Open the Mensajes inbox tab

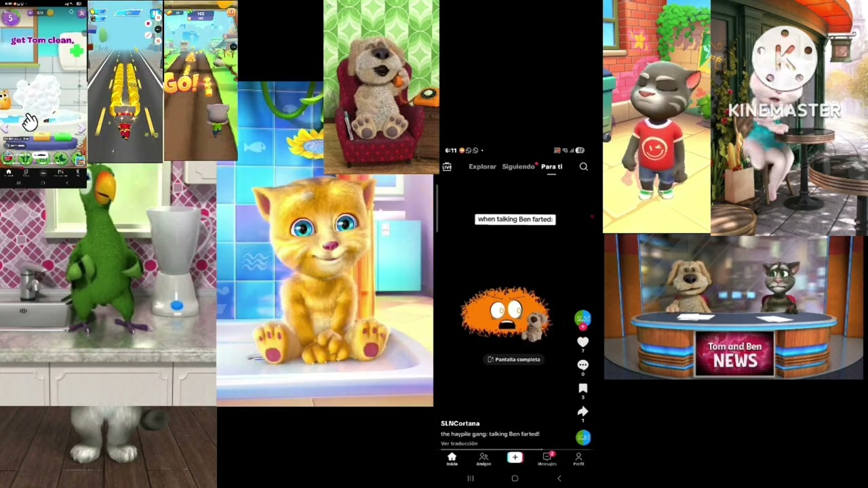tap(547, 460)
